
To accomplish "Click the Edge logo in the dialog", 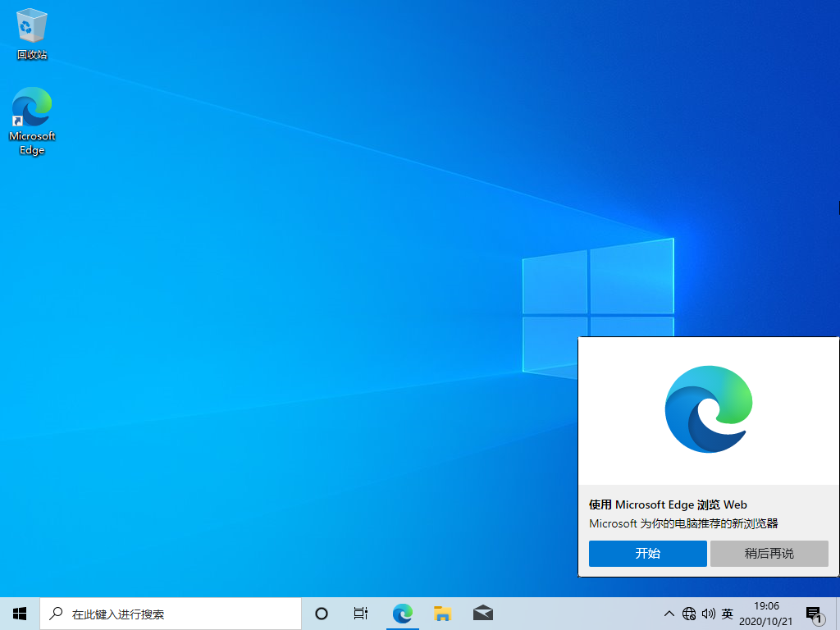I will (708, 409).
